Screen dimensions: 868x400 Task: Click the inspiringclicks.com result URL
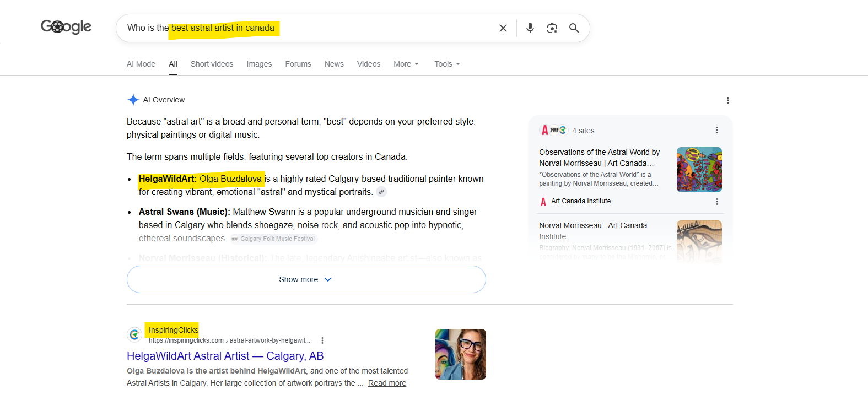tap(229, 340)
